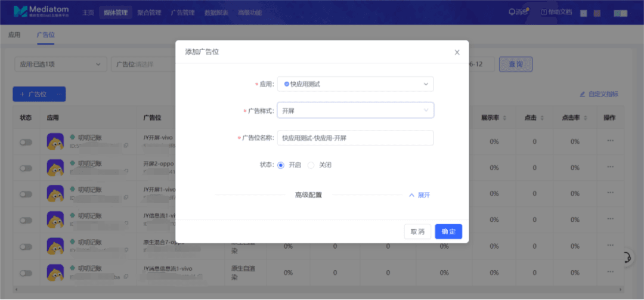
Task: Click app avatar icon in first table row
Action: (x=55, y=141)
